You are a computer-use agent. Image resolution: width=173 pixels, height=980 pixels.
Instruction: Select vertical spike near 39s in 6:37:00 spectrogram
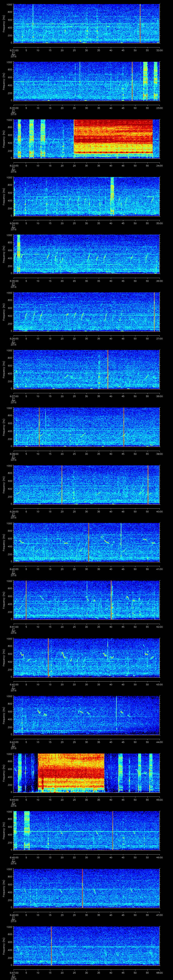pos(108,369)
